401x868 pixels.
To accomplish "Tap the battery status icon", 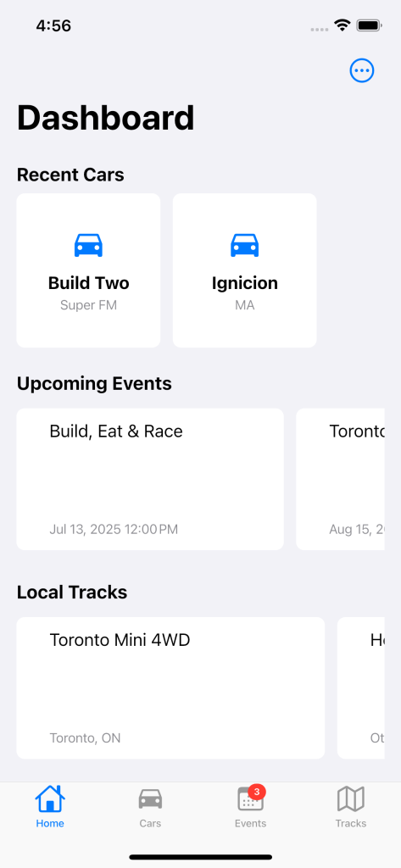I will tap(369, 25).
